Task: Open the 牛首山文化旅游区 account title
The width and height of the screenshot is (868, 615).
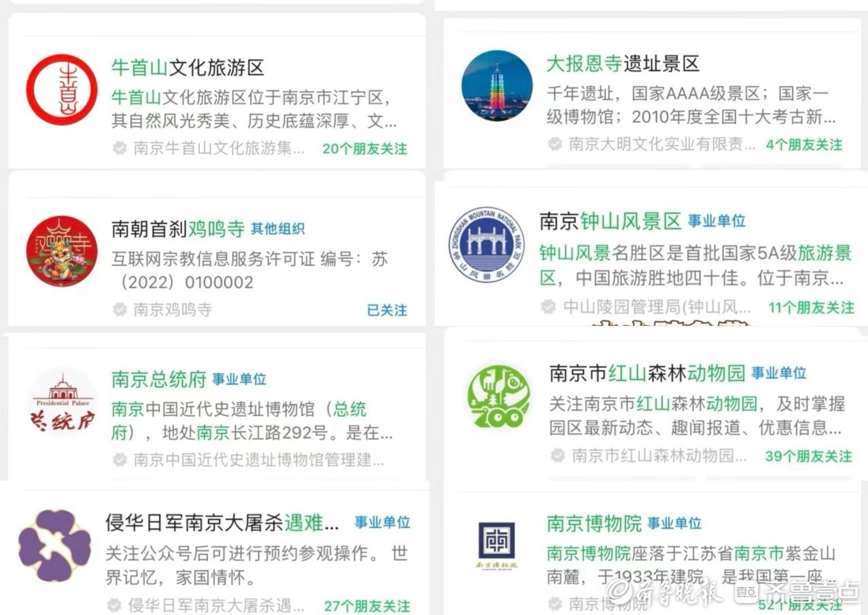Action: pyautogui.click(x=188, y=68)
